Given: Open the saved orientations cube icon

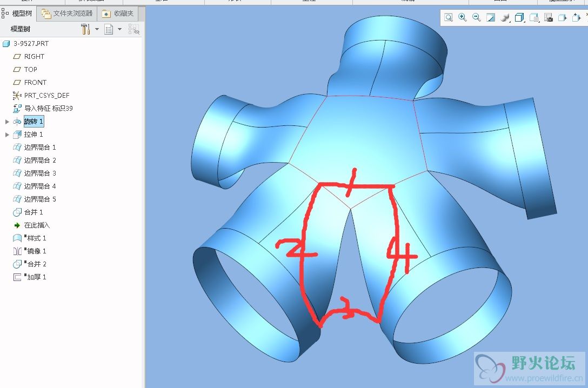Looking at the screenshot, I should 519,17.
